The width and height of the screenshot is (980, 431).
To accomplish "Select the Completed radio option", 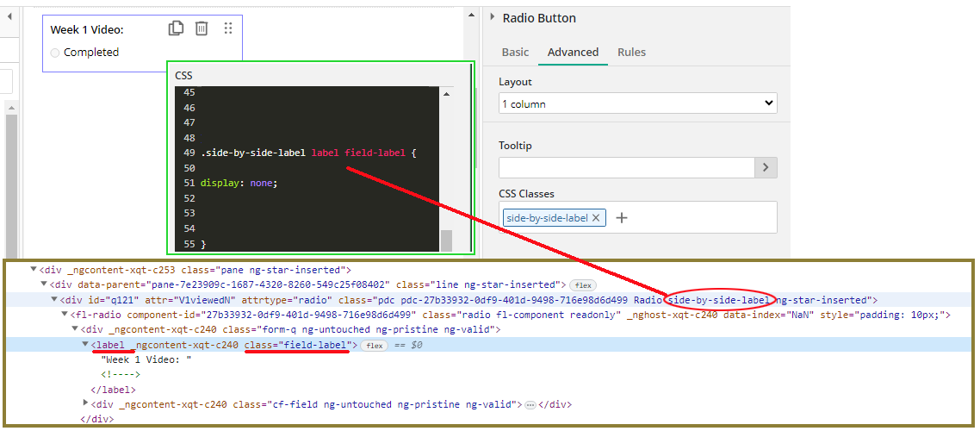I will click(x=55, y=53).
